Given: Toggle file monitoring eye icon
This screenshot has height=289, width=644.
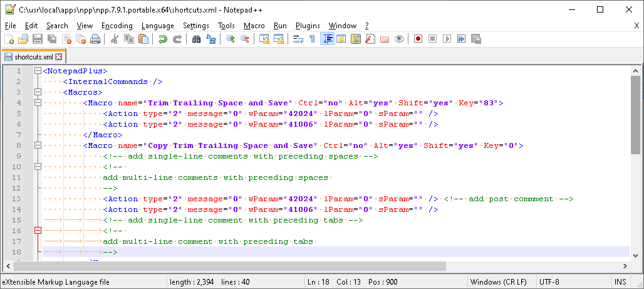Looking at the screenshot, I should pos(399,39).
